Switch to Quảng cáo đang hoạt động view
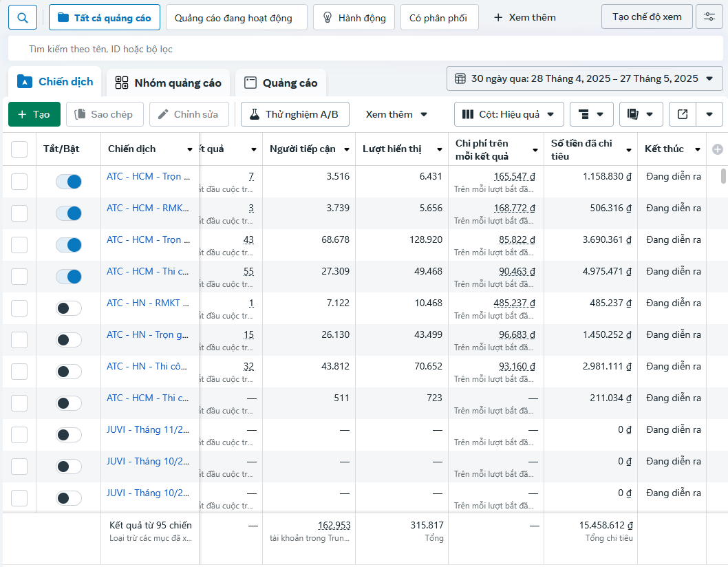 point(236,18)
